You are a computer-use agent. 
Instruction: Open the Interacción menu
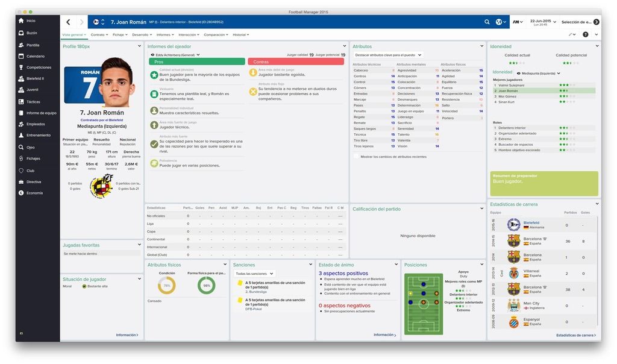coord(189,34)
